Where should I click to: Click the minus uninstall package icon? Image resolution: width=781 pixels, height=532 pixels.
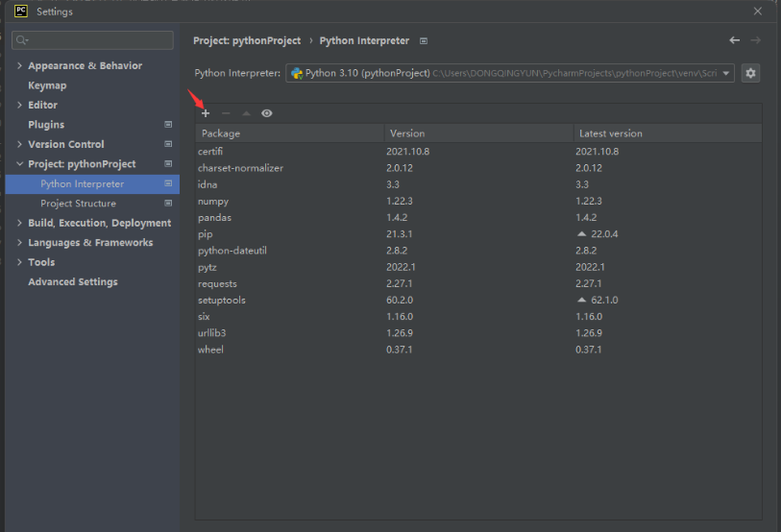226,113
